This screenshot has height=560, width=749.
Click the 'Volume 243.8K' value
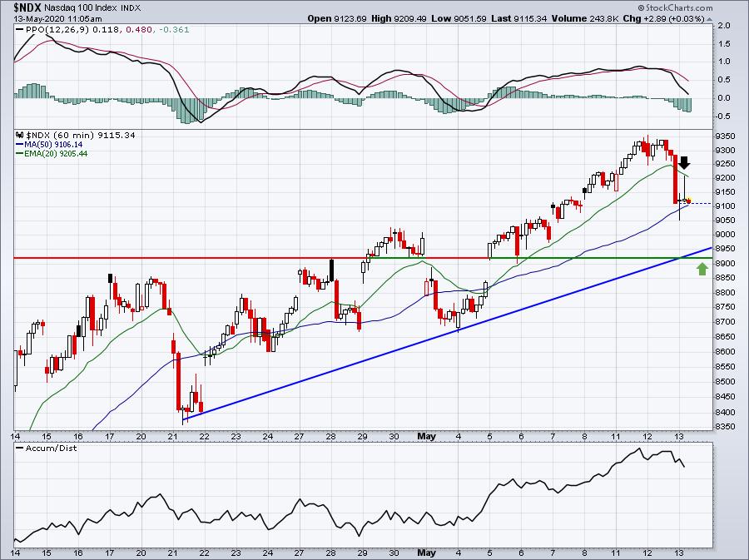click(x=586, y=18)
